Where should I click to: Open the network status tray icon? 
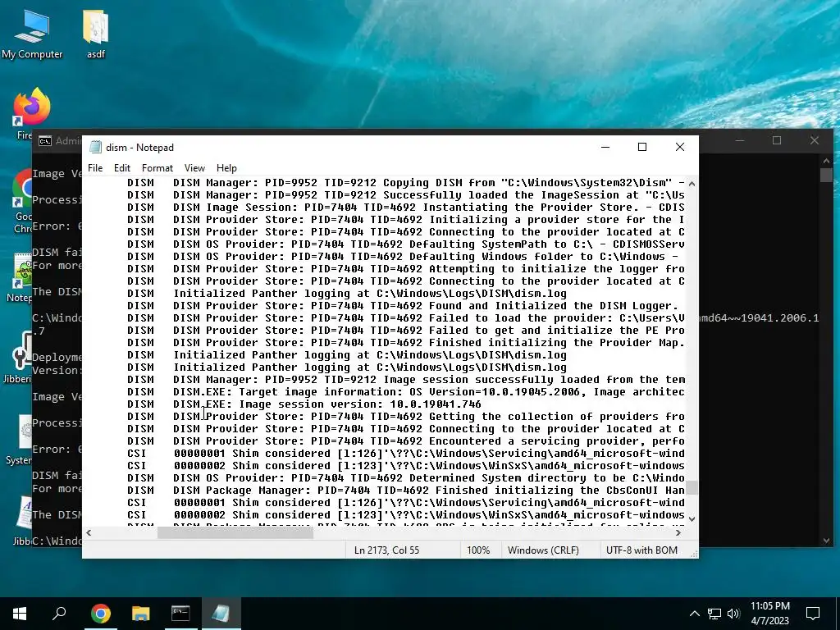pos(714,614)
